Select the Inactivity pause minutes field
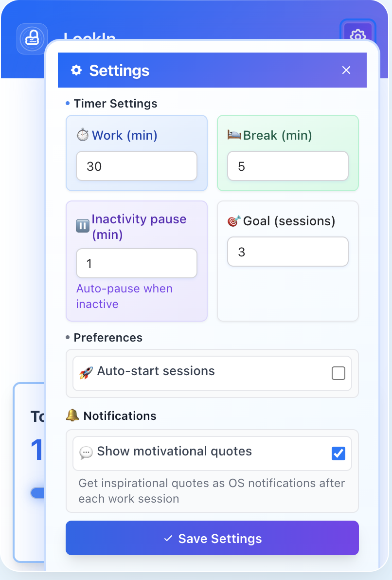 [x=137, y=264]
